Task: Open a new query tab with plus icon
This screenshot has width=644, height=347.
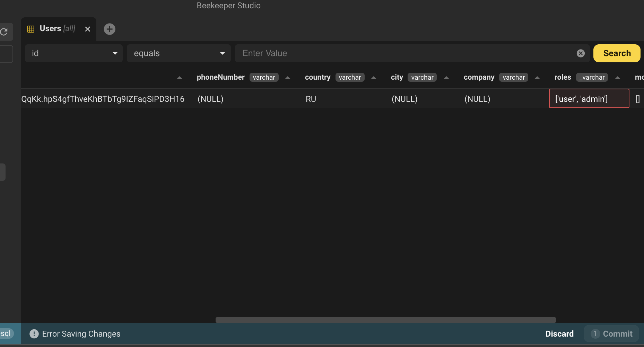Action: point(110,29)
